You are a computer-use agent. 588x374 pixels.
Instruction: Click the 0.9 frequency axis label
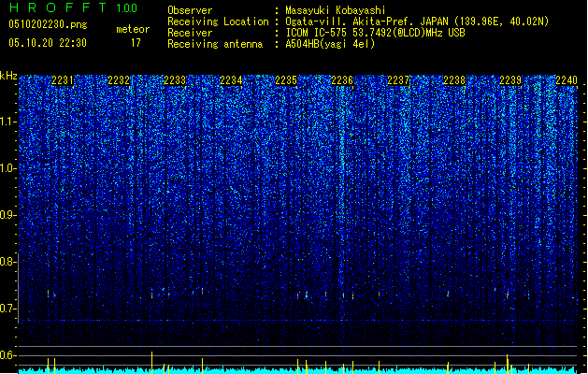7,215
